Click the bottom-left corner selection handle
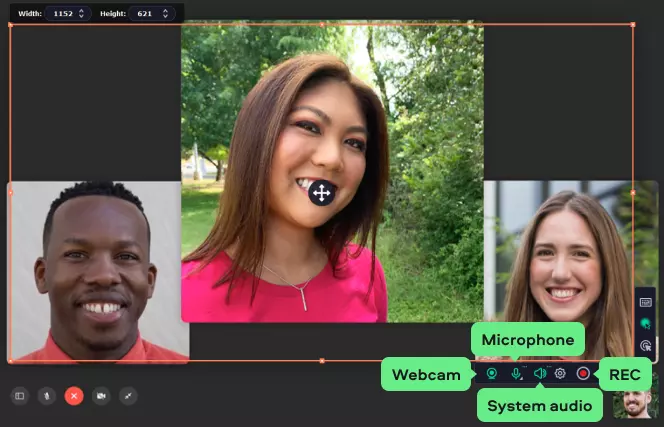This screenshot has height=427, width=664. [10, 361]
